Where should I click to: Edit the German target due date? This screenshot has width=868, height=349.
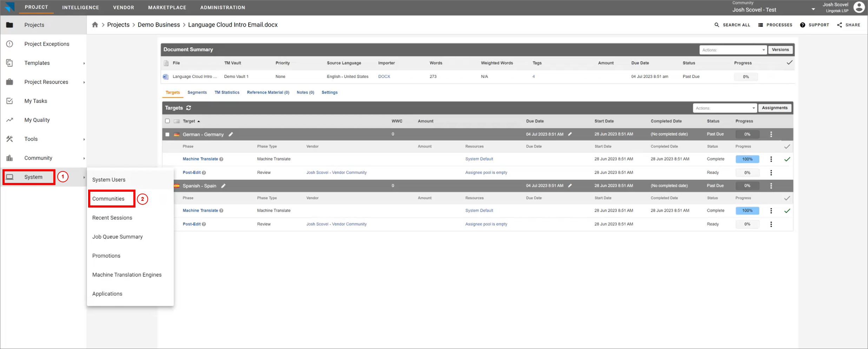tap(570, 134)
